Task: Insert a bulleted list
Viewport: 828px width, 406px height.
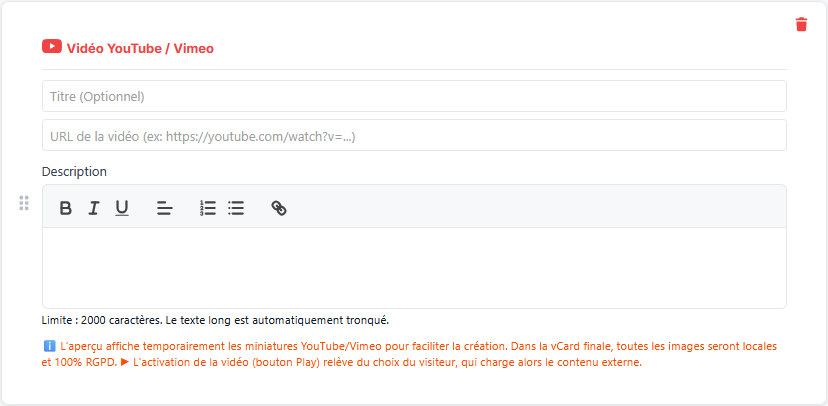Action: [x=236, y=208]
